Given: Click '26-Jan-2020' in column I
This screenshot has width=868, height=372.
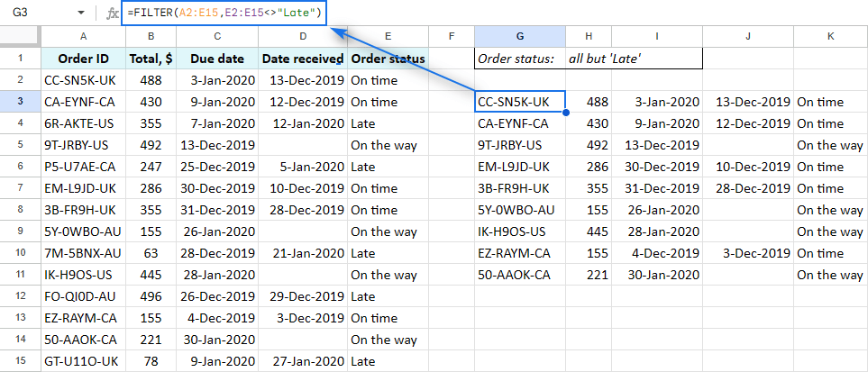Looking at the screenshot, I should click(x=657, y=211).
